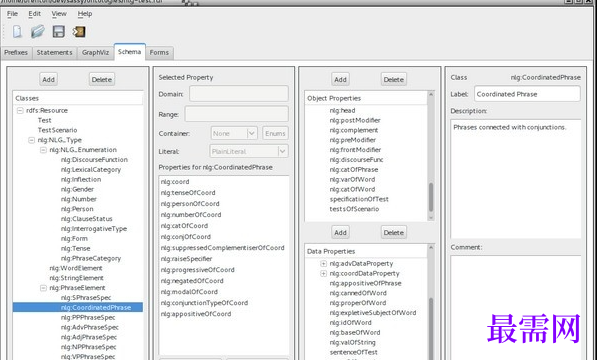Click the Range input field
This screenshot has height=360, width=599.
coord(236,114)
